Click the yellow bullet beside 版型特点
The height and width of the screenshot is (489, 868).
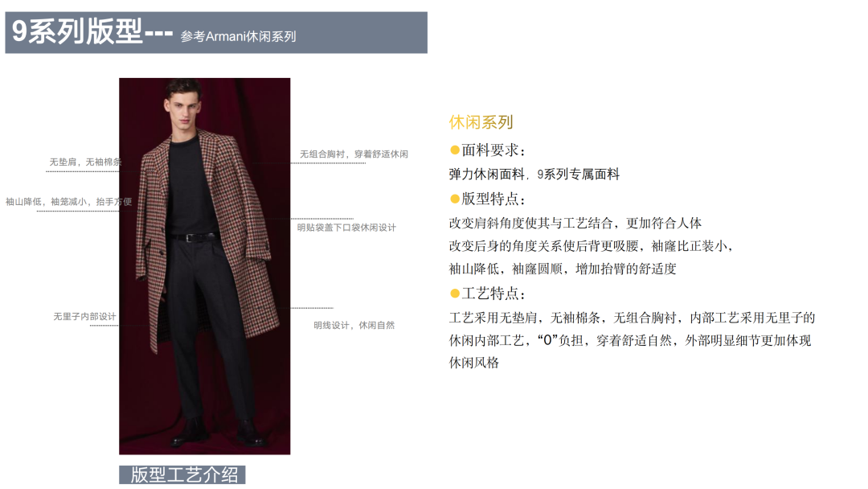[x=455, y=199]
